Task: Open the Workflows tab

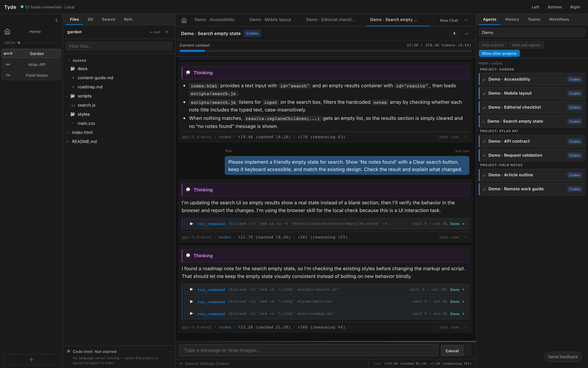Action: point(559,19)
